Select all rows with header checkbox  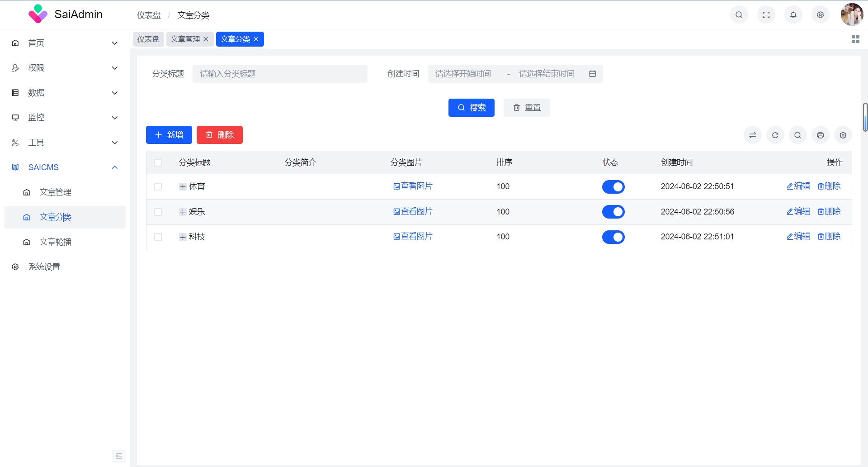158,163
